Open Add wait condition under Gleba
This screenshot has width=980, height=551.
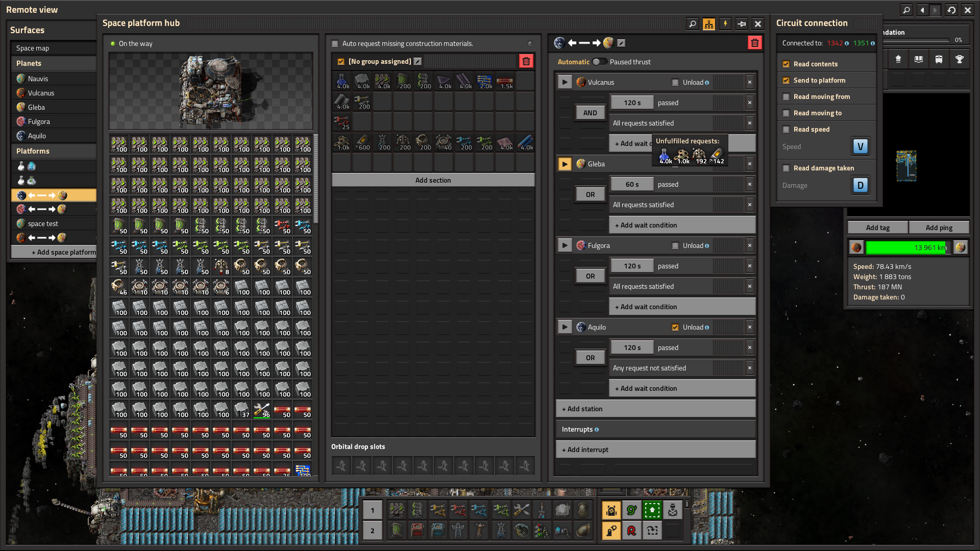682,225
